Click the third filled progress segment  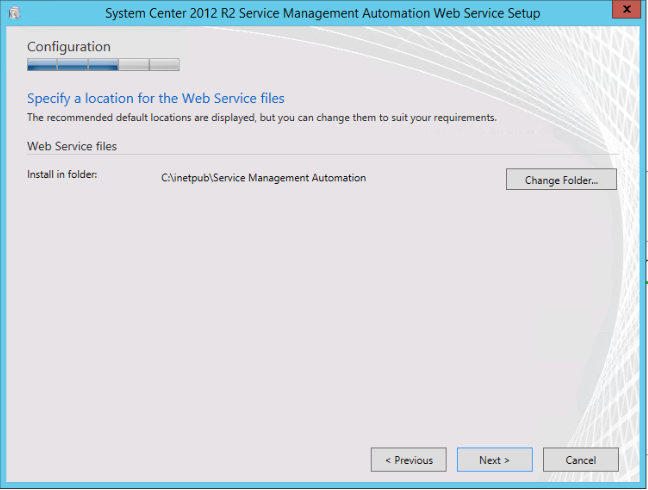pos(103,65)
